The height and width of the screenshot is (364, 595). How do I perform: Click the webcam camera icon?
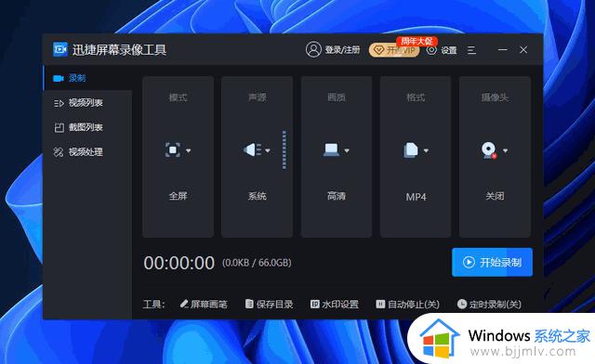click(489, 150)
